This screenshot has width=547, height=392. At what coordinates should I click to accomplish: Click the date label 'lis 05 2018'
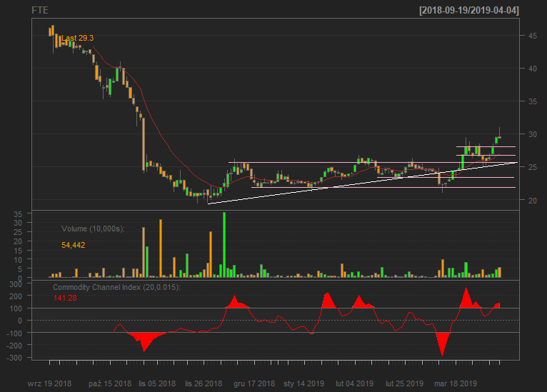pyautogui.click(x=157, y=383)
